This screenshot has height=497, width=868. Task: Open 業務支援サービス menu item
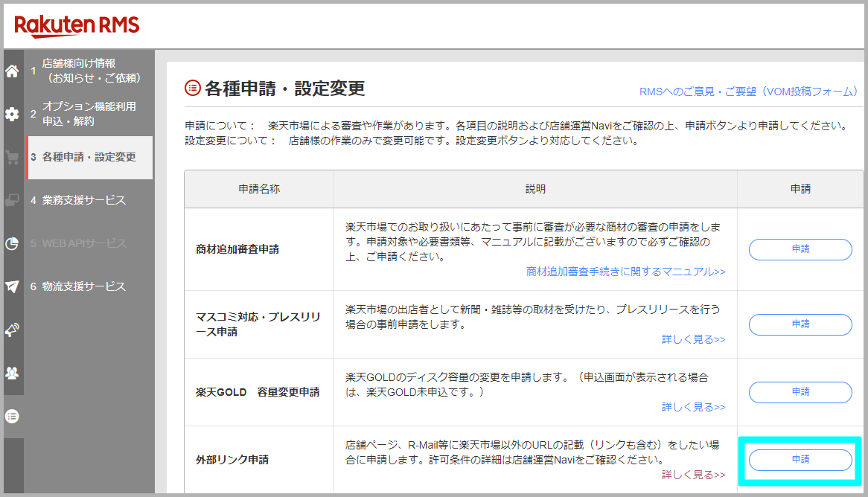point(89,200)
